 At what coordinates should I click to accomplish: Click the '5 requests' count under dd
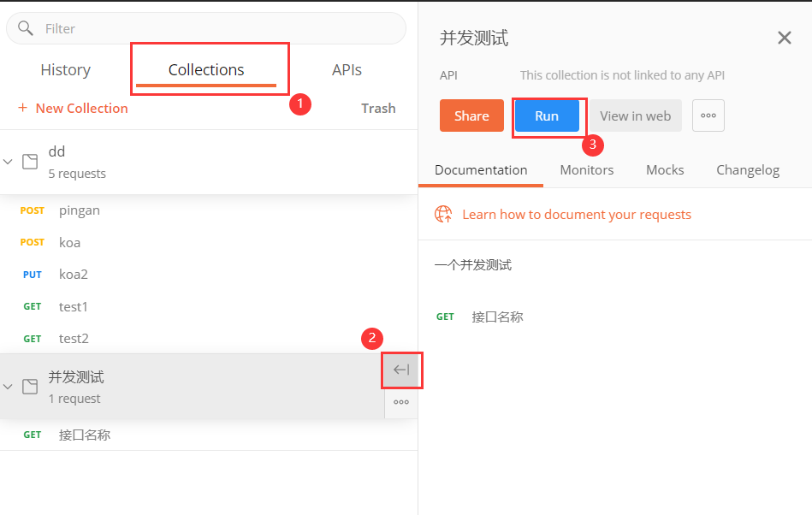[x=77, y=174]
